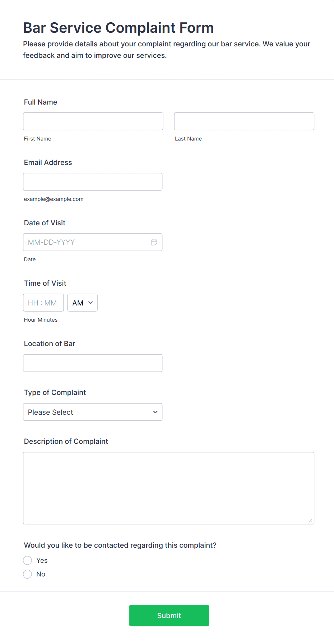Click inside the Description of Complaint textarea
The image size is (334, 644).
[x=168, y=488]
